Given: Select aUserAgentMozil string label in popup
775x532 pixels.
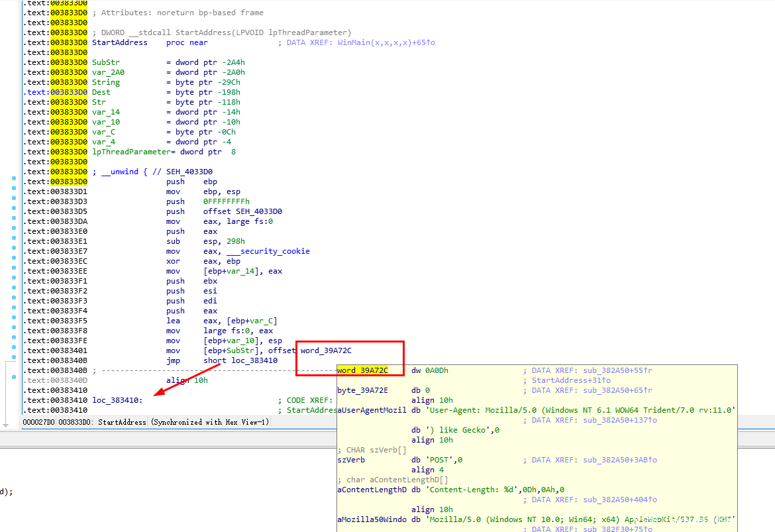Looking at the screenshot, I should point(371,410).
